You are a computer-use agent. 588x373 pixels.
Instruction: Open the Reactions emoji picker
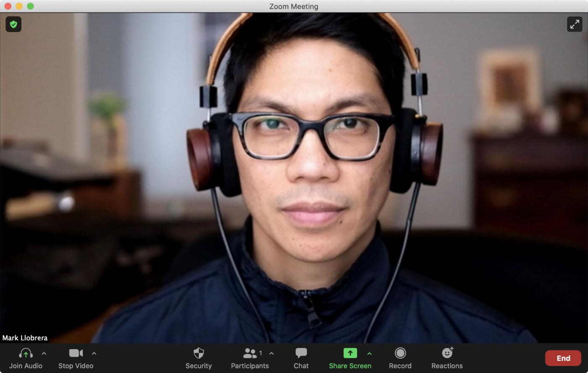pyautogui.click(x=447, y=354)
